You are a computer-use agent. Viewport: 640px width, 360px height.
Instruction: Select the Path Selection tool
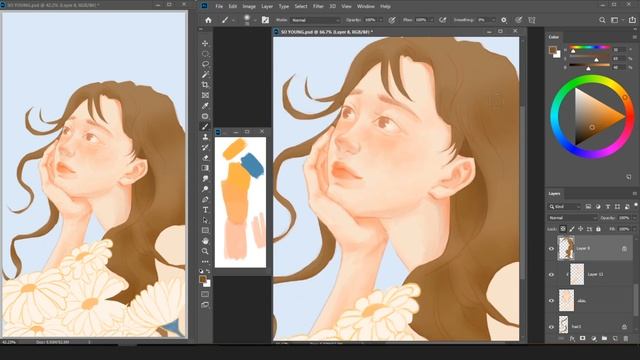pyautogui.click(x=205, y=220)
